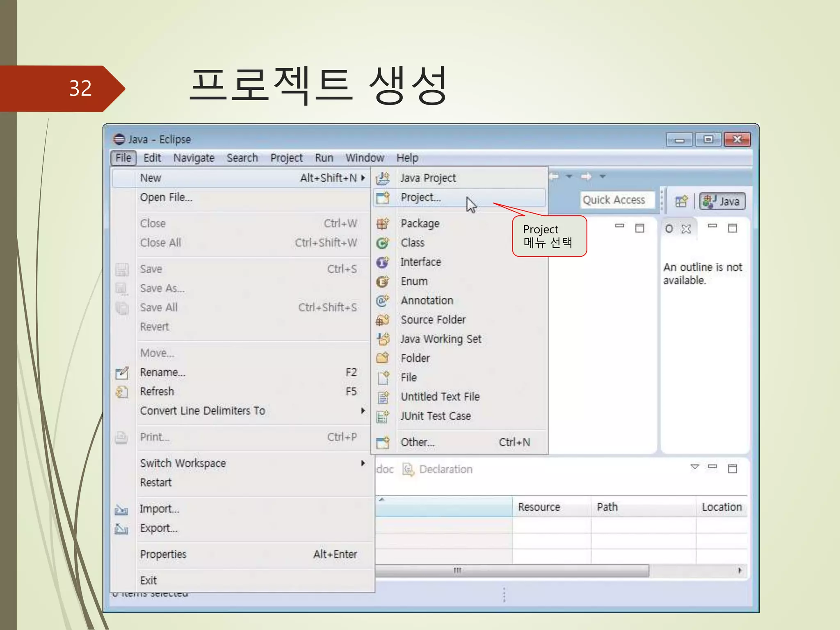Open the Project menu in menu bar
This screenshot has height=630, width=840.
tap(287, 158)
